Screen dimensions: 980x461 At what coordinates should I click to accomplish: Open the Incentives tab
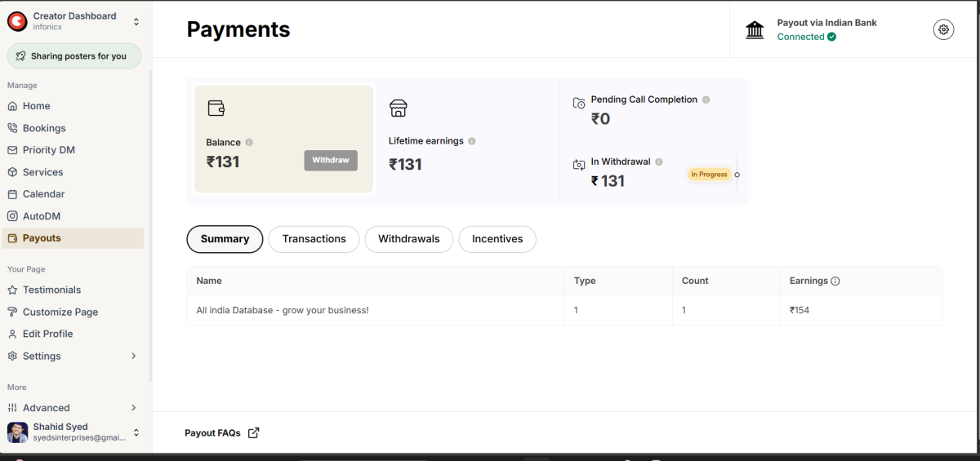click(497, 239)
